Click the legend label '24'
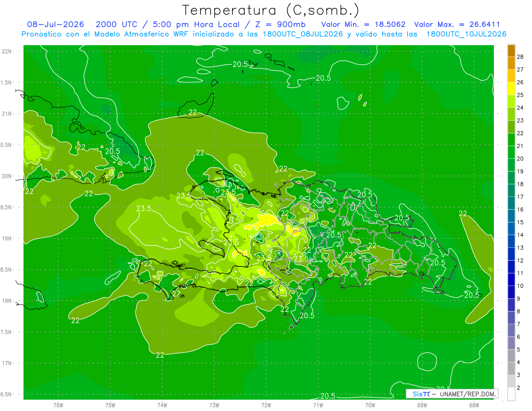This screenshot has height=411, width=532. point(520,108)
